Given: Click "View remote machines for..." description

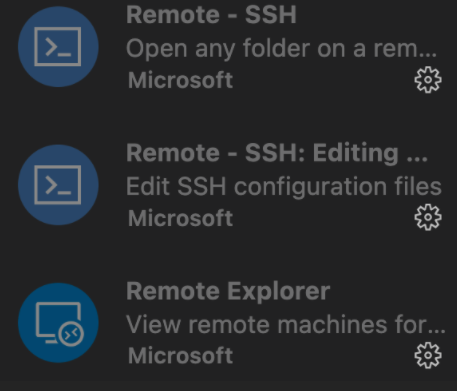Looking at the screenshot, I should [x=285, y=324].
